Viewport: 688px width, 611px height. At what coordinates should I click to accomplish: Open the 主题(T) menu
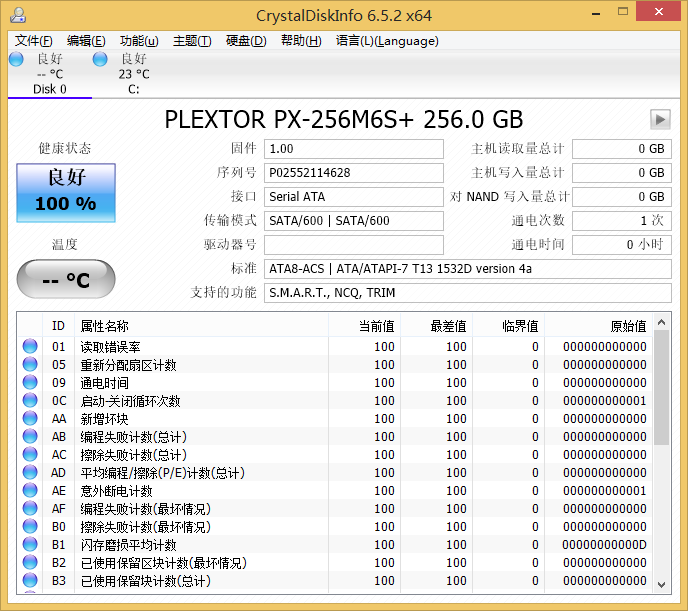click(x=192, y=41)
